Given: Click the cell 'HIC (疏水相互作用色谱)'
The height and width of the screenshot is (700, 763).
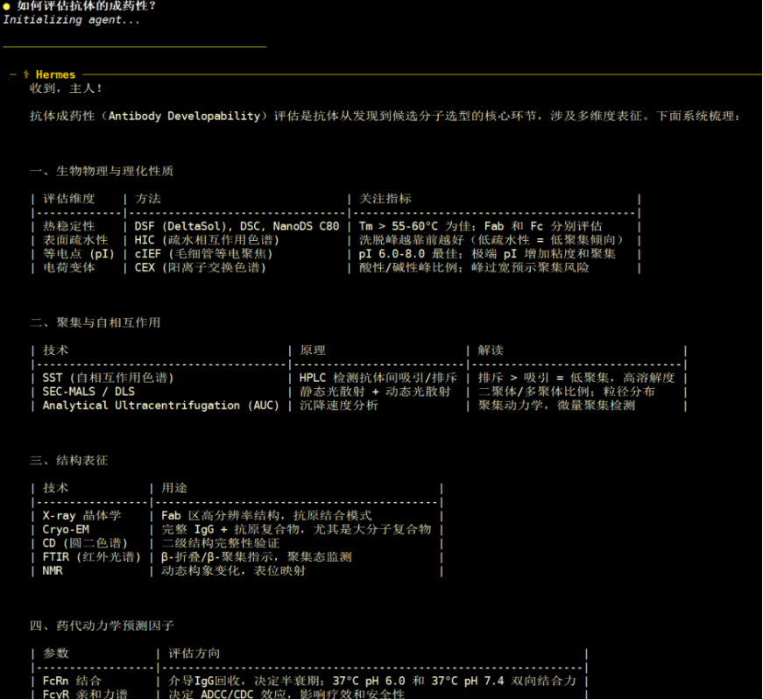Looking at the screenshot, I should (x=208, y=240).
